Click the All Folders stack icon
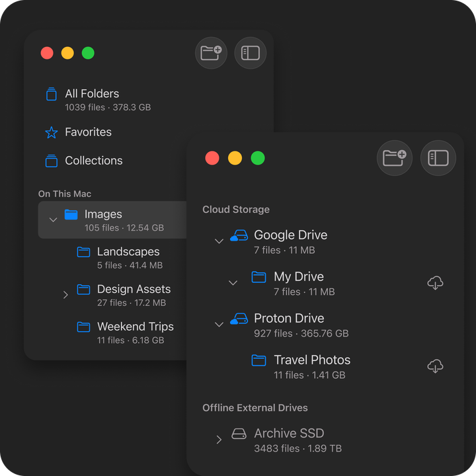The image size is (476, 476). pos(52,94)
